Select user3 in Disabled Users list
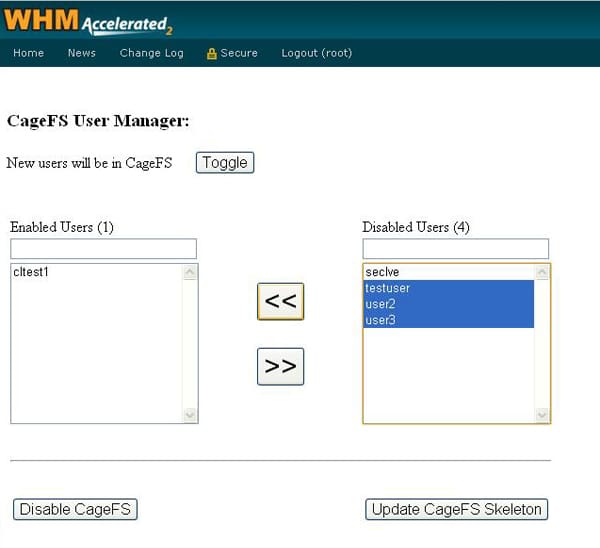600x548 pixels. pos(449,320)
